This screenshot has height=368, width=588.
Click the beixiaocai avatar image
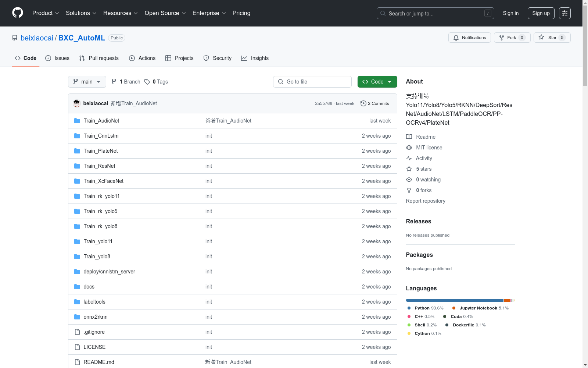point(76,103)
